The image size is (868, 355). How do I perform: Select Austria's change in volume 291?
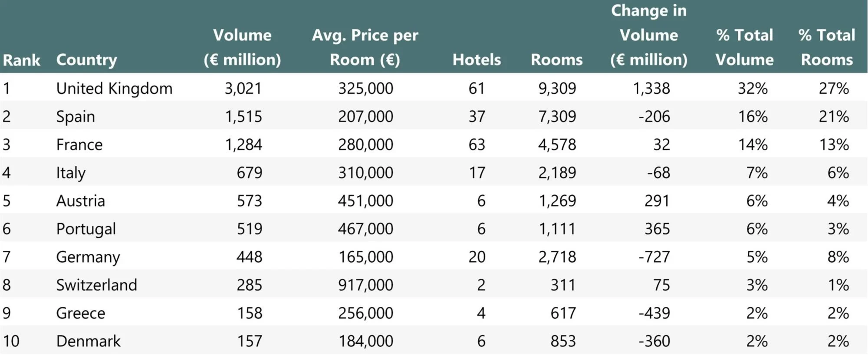click(657, 201)
